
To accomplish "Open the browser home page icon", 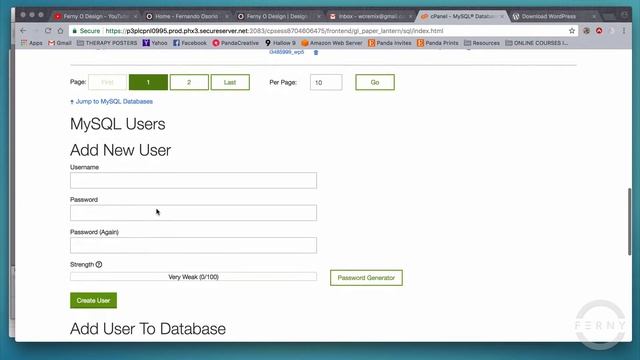I will click(x=60, y=31).
